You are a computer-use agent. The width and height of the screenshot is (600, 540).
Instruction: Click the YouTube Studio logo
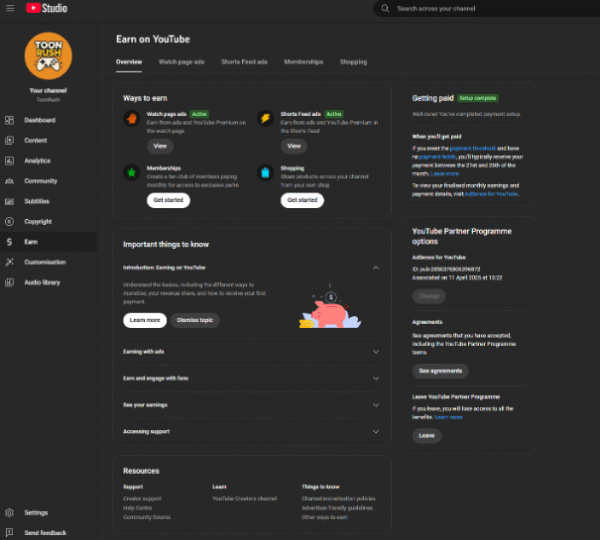46,8
